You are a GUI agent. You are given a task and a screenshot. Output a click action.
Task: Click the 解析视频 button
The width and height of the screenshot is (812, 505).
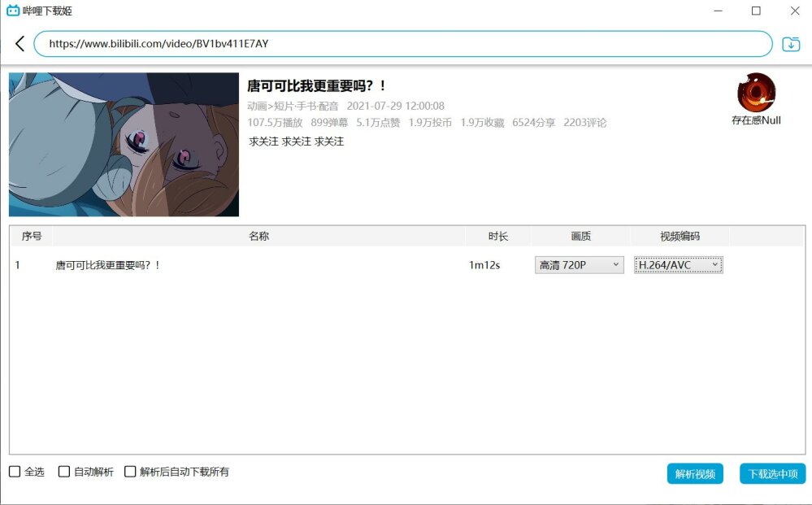[x=695, y=473]
